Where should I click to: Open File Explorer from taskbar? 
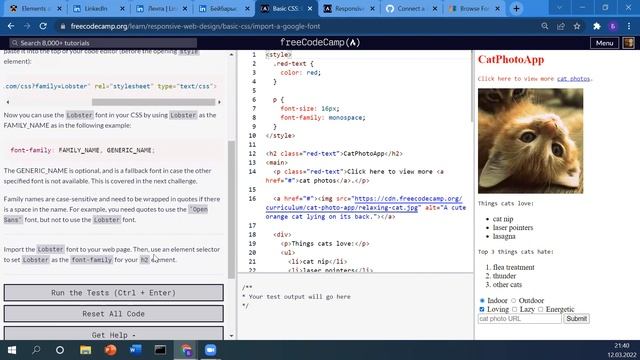(x=85, y=350)
